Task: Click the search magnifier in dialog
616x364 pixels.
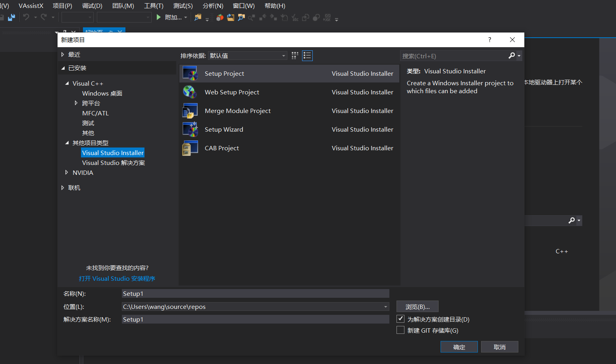Action: (x=512, y=56)
